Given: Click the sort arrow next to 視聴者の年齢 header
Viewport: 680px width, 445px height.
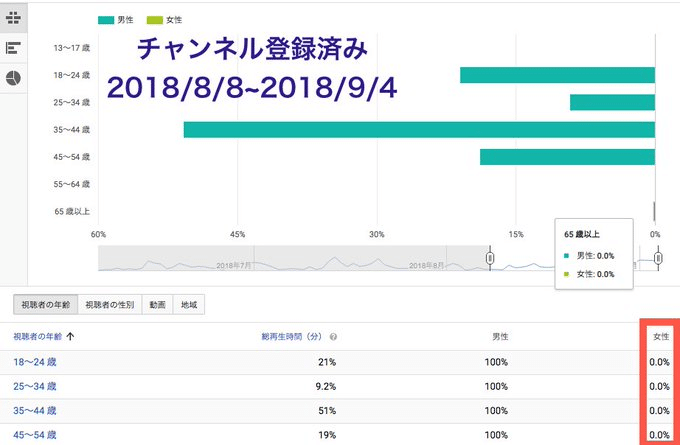Looking at the screenshot, I should pos(69,338).
